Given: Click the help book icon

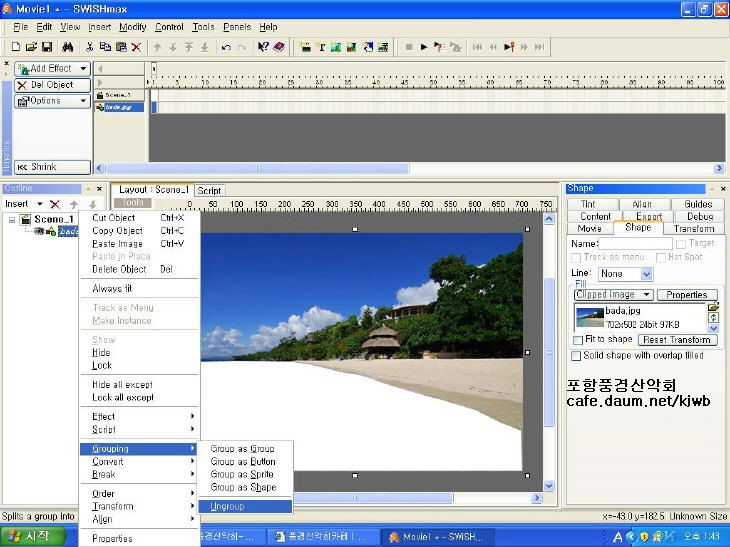Looking at the screenshot, I should (x=279, y=47).
